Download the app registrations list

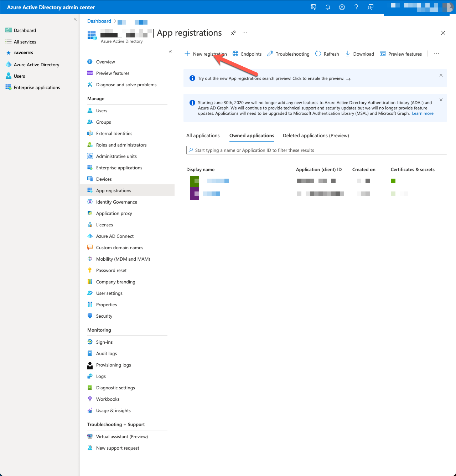[x=359, y=54]
